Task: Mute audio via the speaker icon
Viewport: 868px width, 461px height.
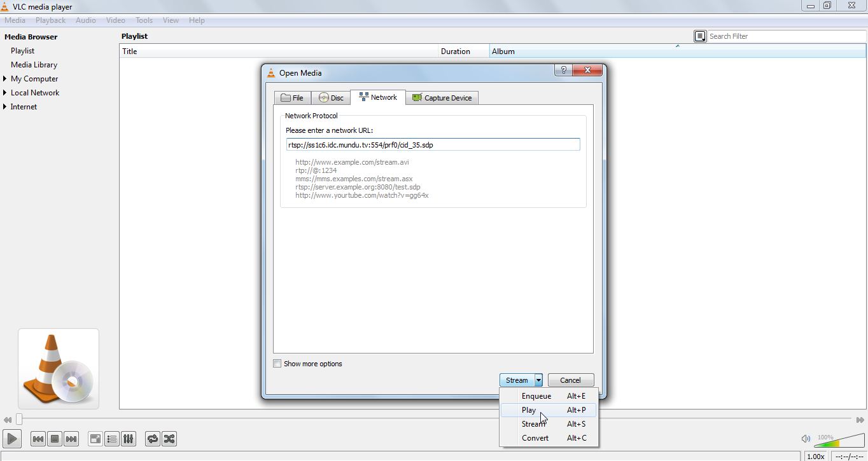Action: pyautogui.click(x=806, y=439)
